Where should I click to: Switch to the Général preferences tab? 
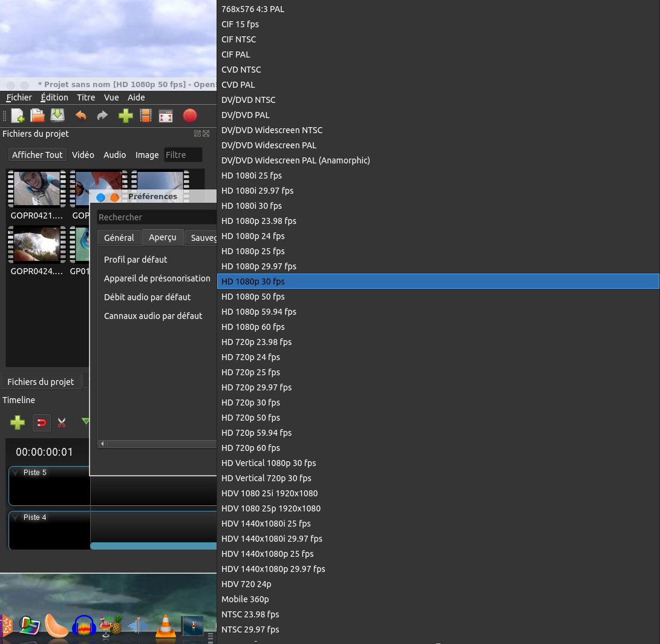click(119, 238)
